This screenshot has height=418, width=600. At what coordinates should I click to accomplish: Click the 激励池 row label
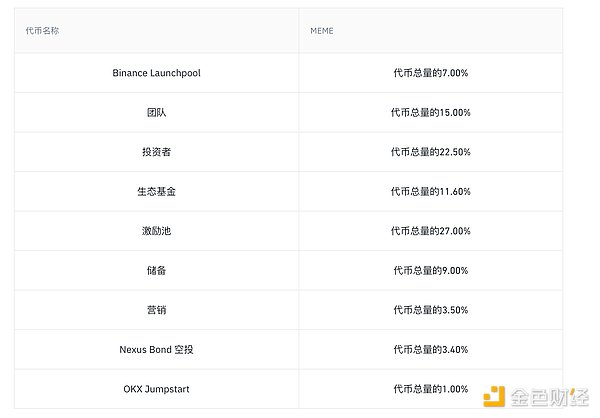point(156,231)
